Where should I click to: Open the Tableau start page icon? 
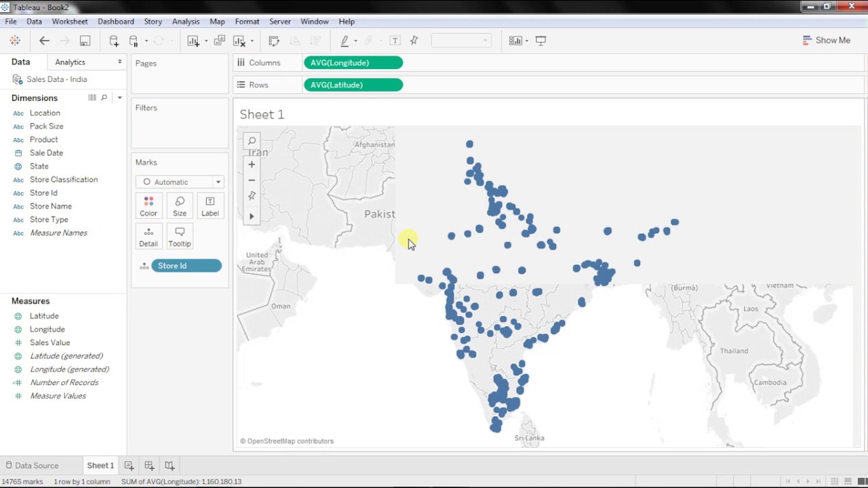pyautogui.click(x=15, y=41)
